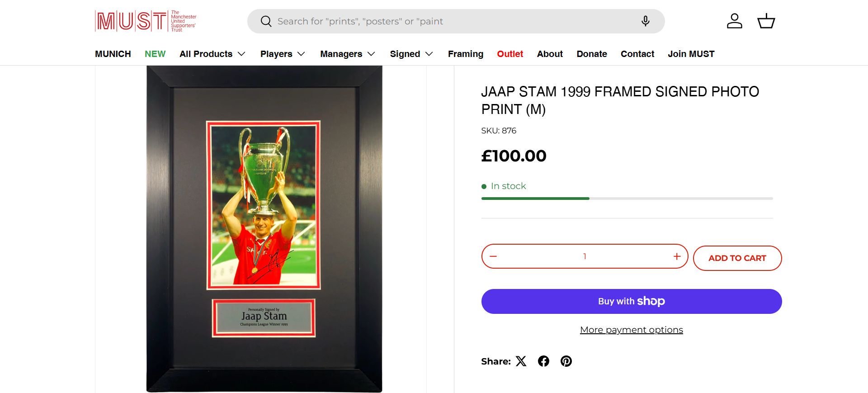
Task: Increase quantity with plus button
Action: 677,256
